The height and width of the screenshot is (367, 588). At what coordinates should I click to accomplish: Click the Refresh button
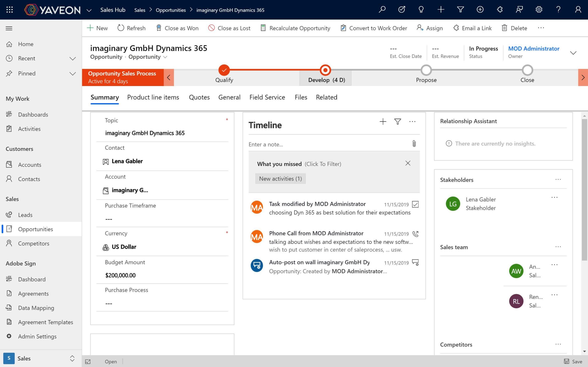131,28
